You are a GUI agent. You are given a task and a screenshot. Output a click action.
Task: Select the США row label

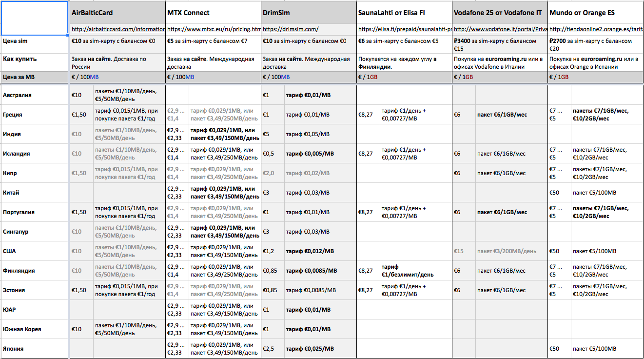pyautogui.click(x=34, y=251)
